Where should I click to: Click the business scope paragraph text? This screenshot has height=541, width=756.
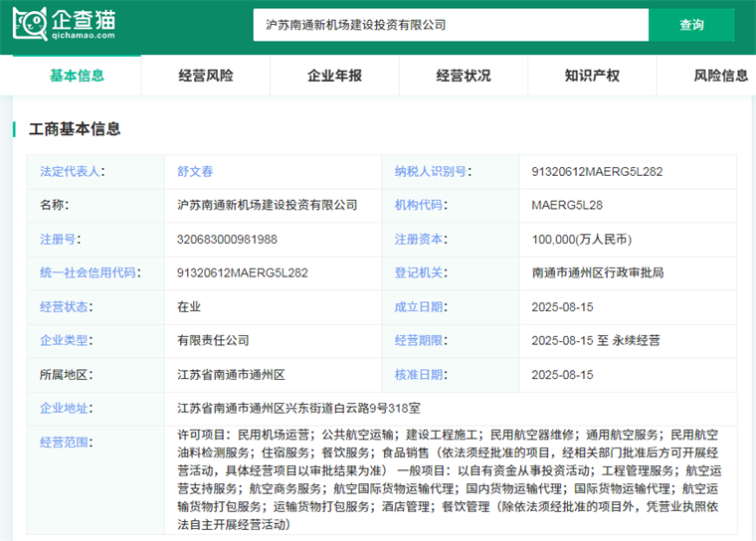point(449,479)
